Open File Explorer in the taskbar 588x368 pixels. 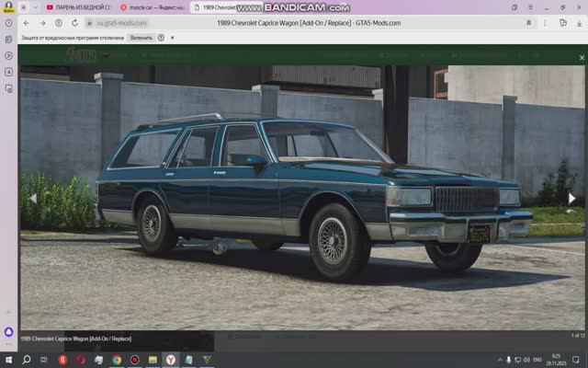click(153, 360)
